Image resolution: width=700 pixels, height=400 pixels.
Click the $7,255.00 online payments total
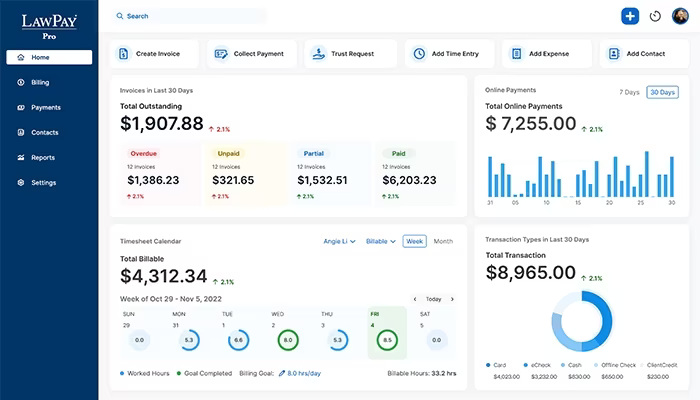[531, 124]
